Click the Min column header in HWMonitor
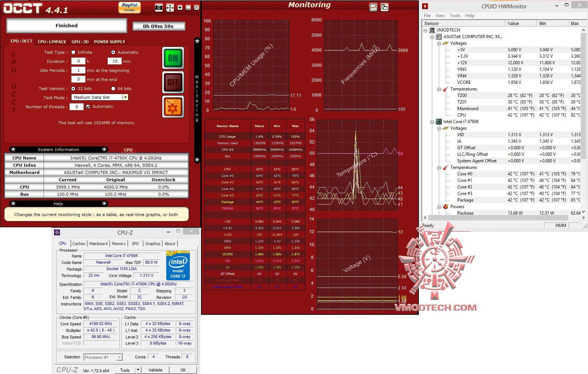Image resolution: width=588 pixels, height=374 pixels. coord(552,24)
